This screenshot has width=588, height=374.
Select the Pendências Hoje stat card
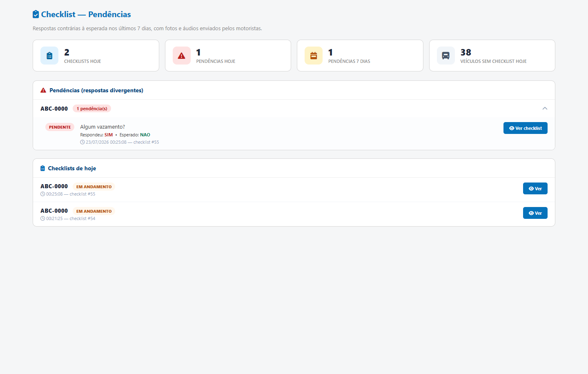[x=228, y=56]
